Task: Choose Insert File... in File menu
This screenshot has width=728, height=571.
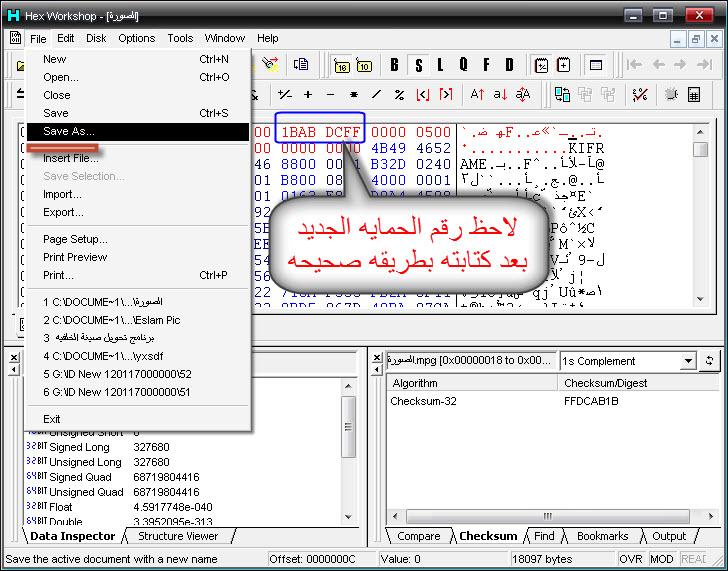Action: click(138, 158)
